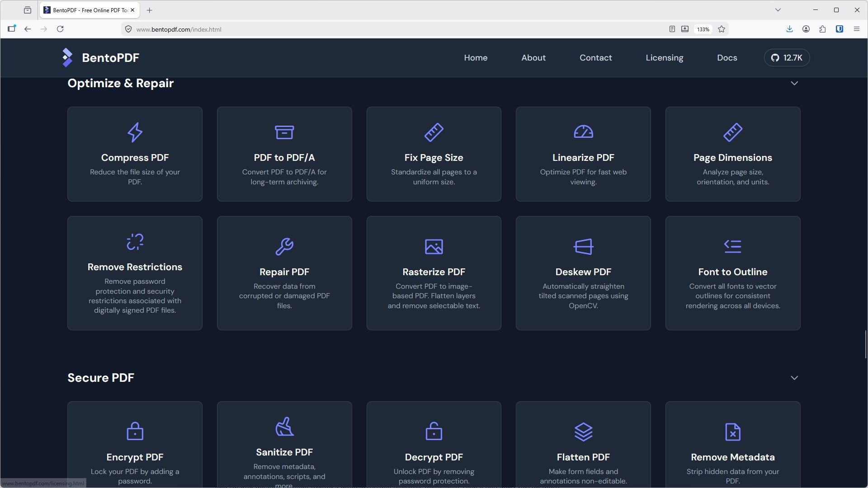Open the browser downloads arrow icon

click(789, 29)
